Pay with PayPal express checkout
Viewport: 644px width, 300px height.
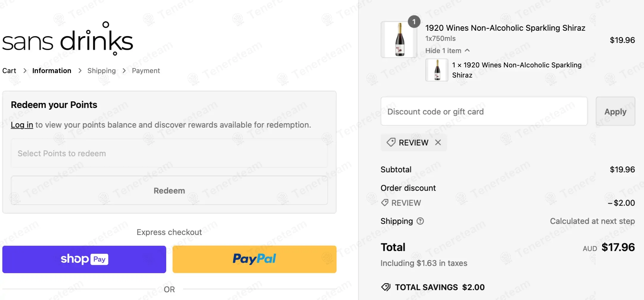click(x=254, y=259)
